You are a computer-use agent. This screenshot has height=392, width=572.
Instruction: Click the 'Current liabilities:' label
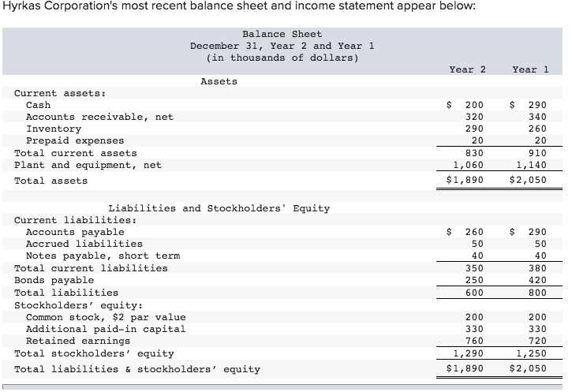tap(76, 220)
